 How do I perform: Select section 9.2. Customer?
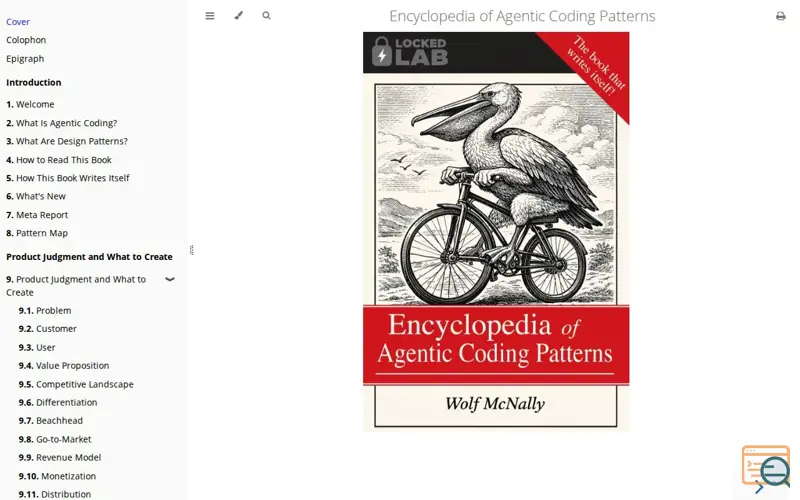tap(47, 329)
